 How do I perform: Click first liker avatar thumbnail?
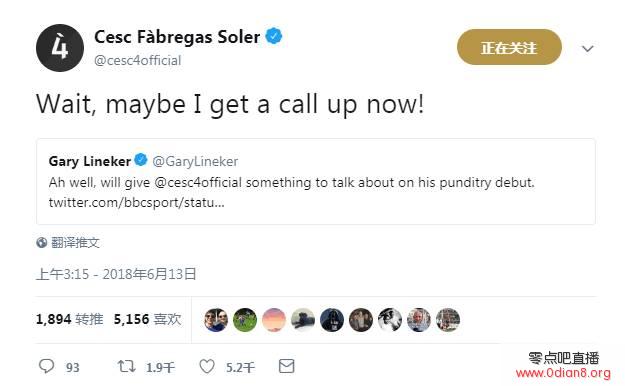[x=216, y=320]
